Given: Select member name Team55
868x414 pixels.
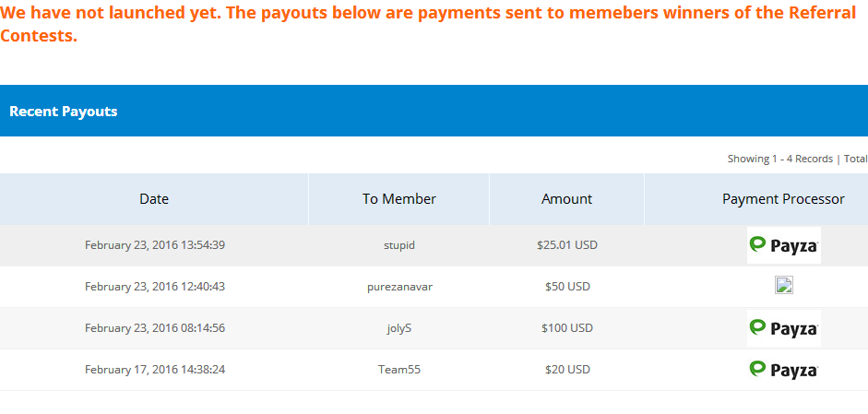Looking at the screenshot, I should (399, 370).
